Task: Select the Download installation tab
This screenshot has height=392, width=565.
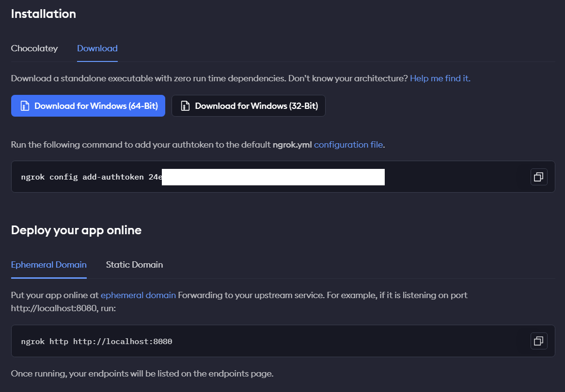Action: coord(97,48)
